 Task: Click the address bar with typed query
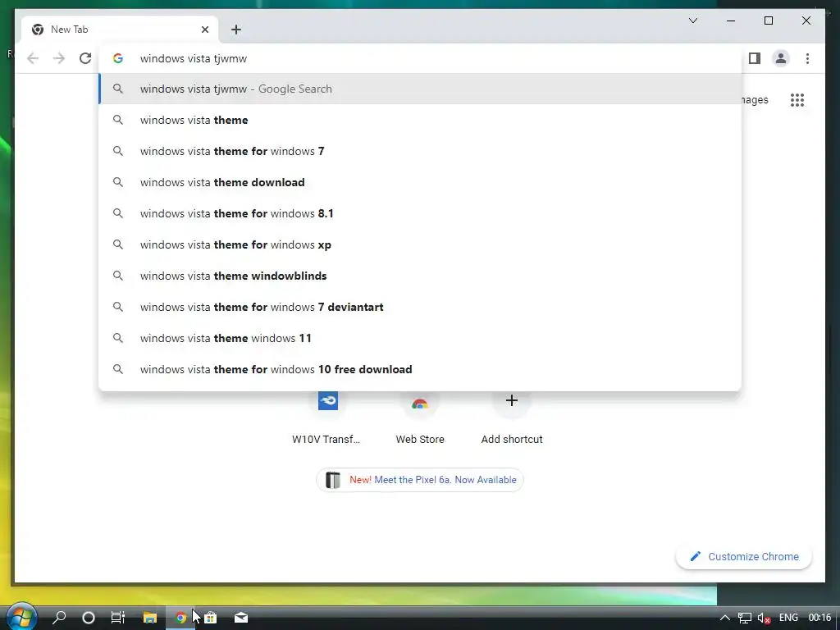click(x=421, y=58)
